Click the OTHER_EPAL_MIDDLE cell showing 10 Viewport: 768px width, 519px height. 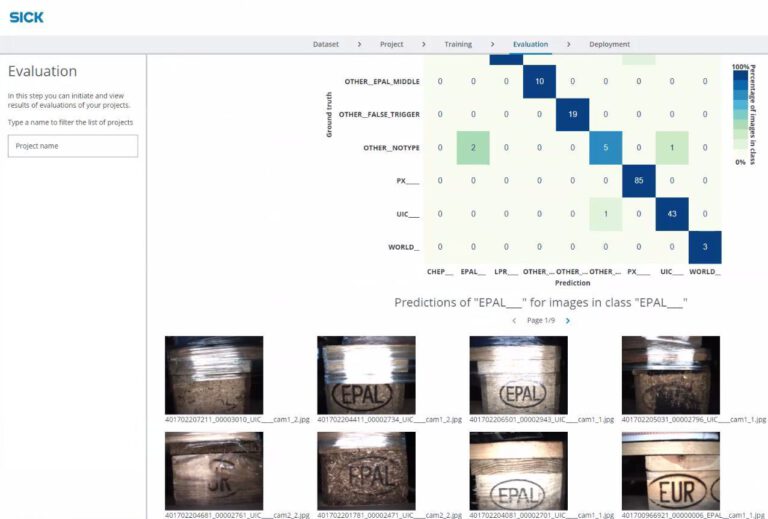[539, 82]
